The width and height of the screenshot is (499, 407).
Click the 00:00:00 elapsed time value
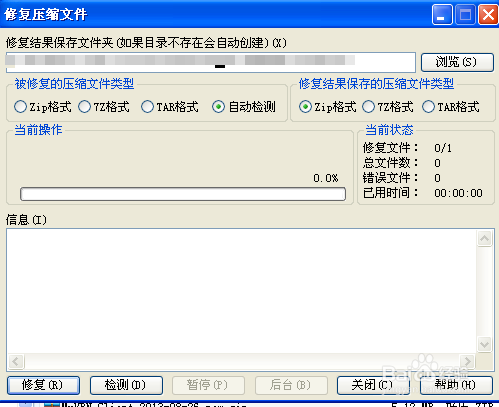click(x=458, y=193)
